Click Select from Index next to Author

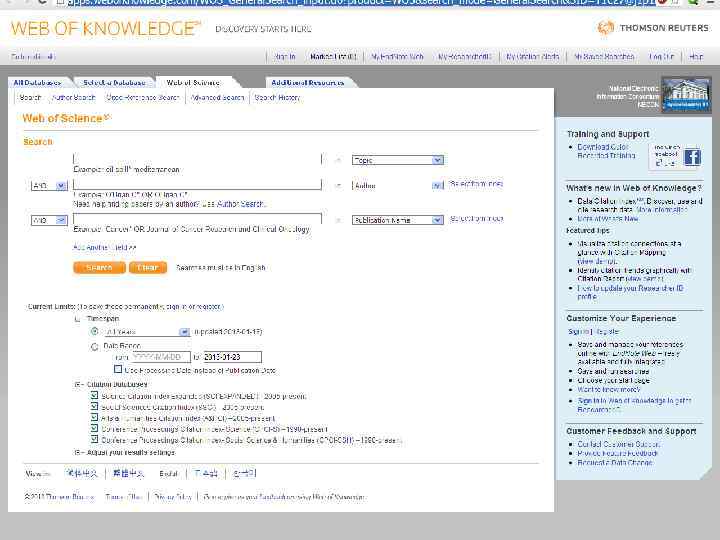[x=476, y=184]
